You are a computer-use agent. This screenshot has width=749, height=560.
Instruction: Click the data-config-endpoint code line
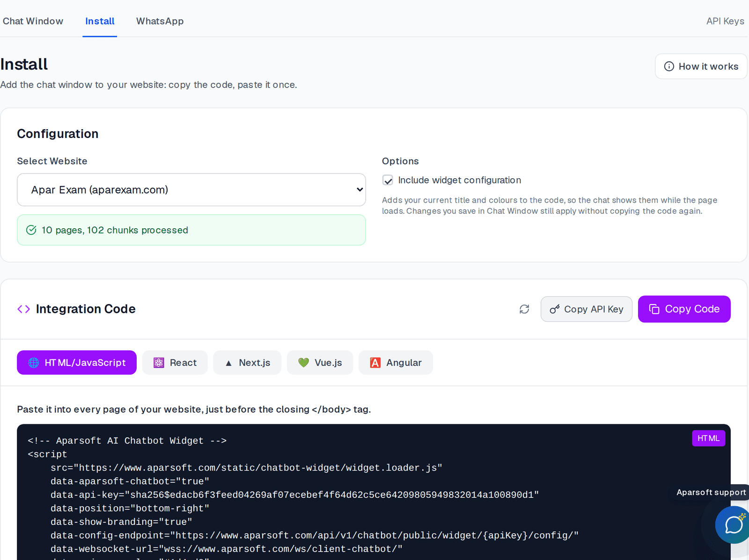pos(315,535)
